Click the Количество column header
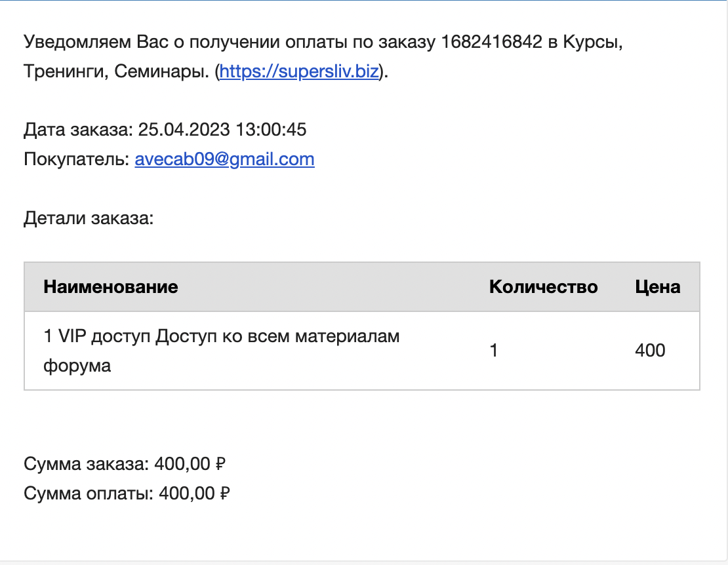This screenshot has height=565, width=728. (543, 286)
